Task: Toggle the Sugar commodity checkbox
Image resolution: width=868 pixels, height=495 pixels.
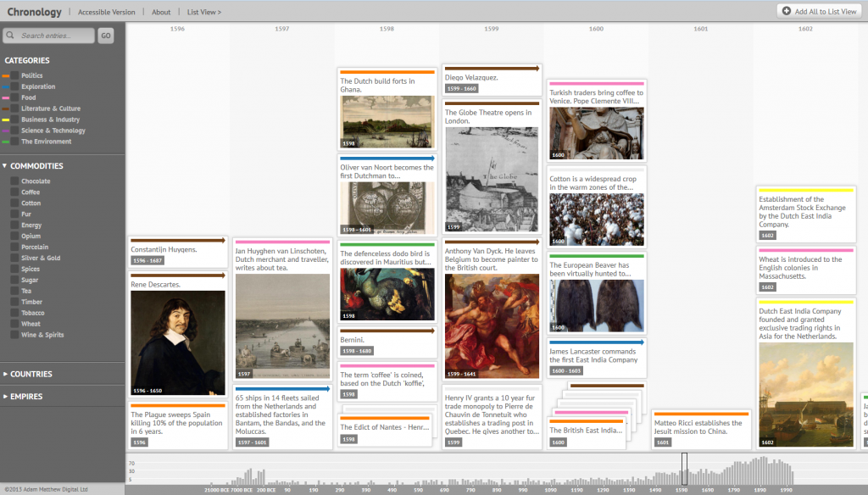Action: (x=15, y=281)
